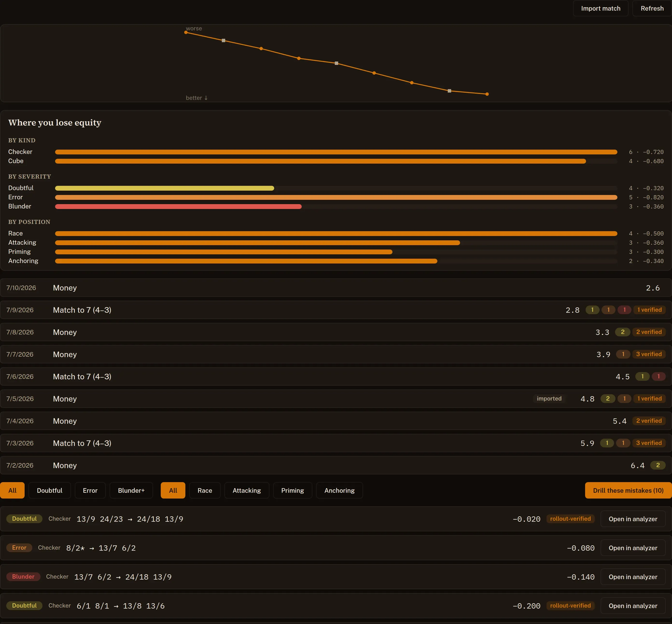Image resolution: width=672 pixels, height=624 pixels.
Task: Click the rollout-verified tag on -0.020 row
Action: click(x=570, y=519)
